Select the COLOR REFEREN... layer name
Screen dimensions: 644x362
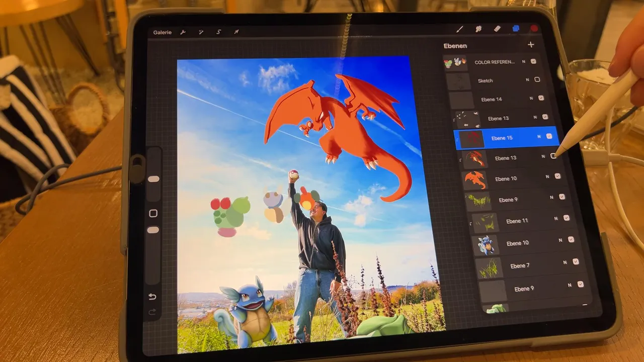[495, 62]
